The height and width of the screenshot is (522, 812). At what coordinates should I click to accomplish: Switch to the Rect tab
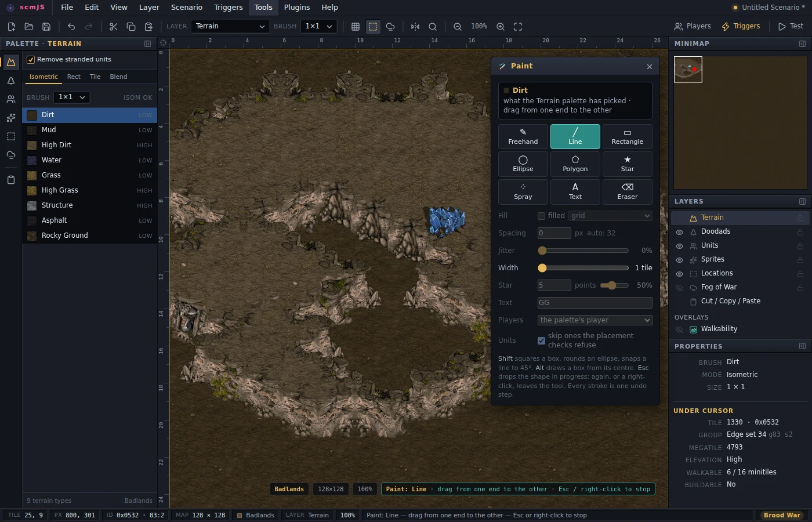pos(74,77)
